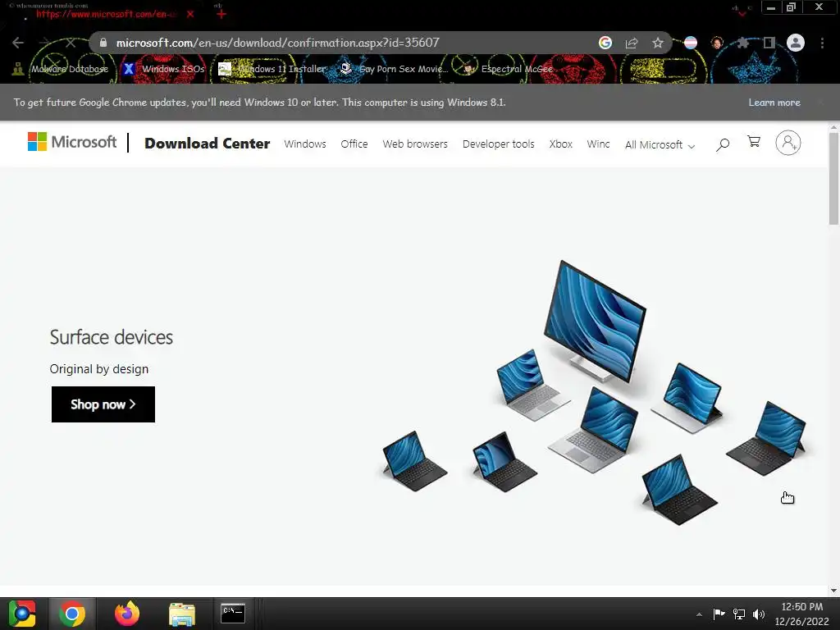Open the Windows 11 Installer bookmark

click(272, 69)
